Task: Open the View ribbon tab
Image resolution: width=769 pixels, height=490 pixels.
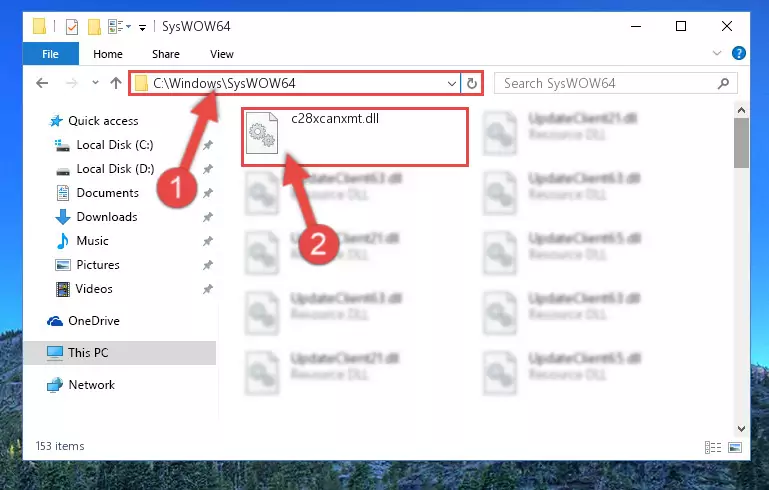Action: pos(222,54)
